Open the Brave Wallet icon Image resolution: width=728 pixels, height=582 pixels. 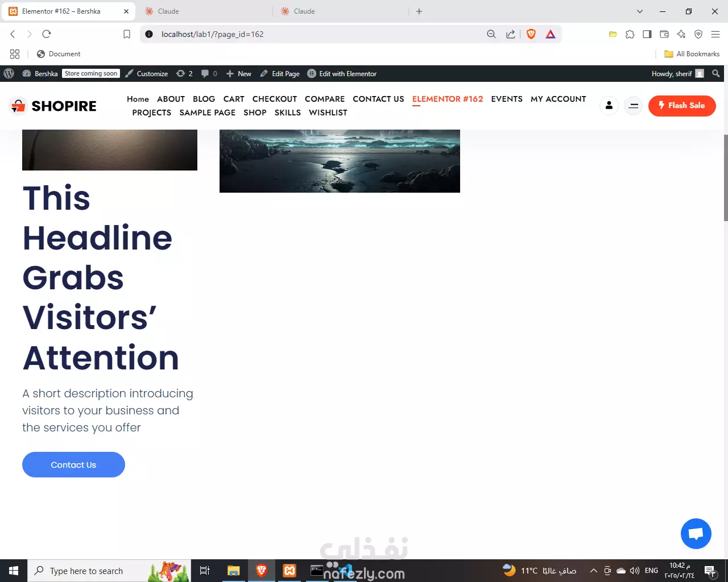[x=664, y=34]
